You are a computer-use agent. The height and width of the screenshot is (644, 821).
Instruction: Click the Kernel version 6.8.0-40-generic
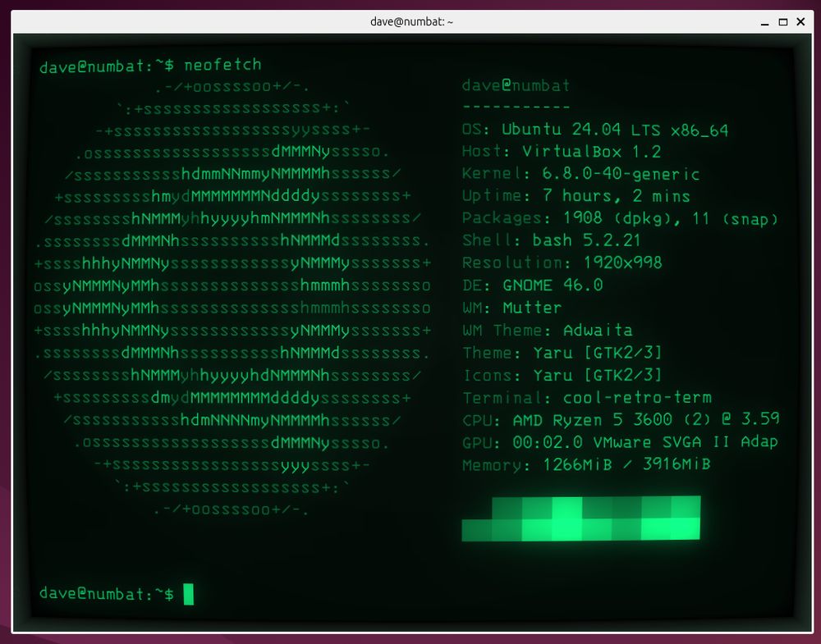(x=620, y=174)
